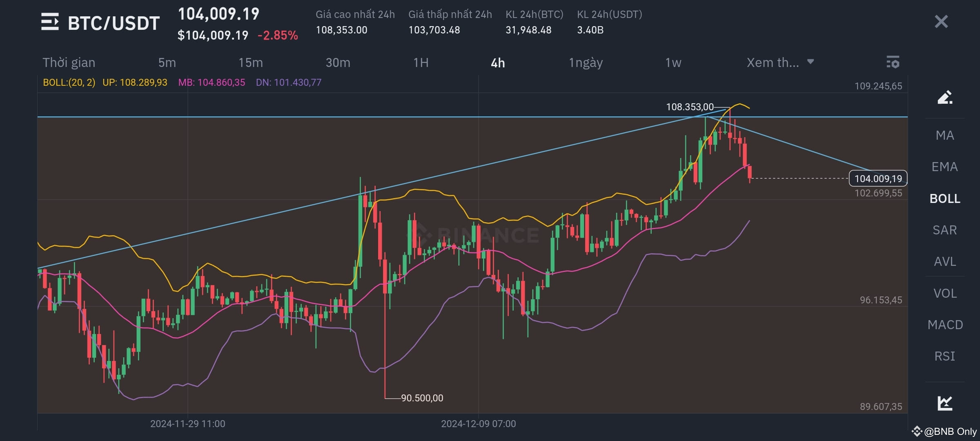Click the magenta MB: 104.860,35 value
The width and height of the screenshot is (980, 441).
[x=211, y=82]
